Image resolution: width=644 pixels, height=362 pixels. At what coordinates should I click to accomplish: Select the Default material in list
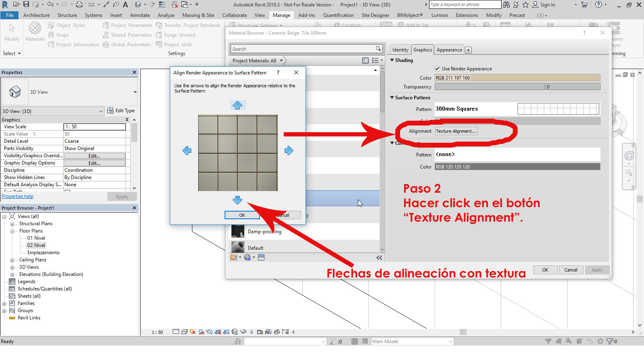coord(304,248)
